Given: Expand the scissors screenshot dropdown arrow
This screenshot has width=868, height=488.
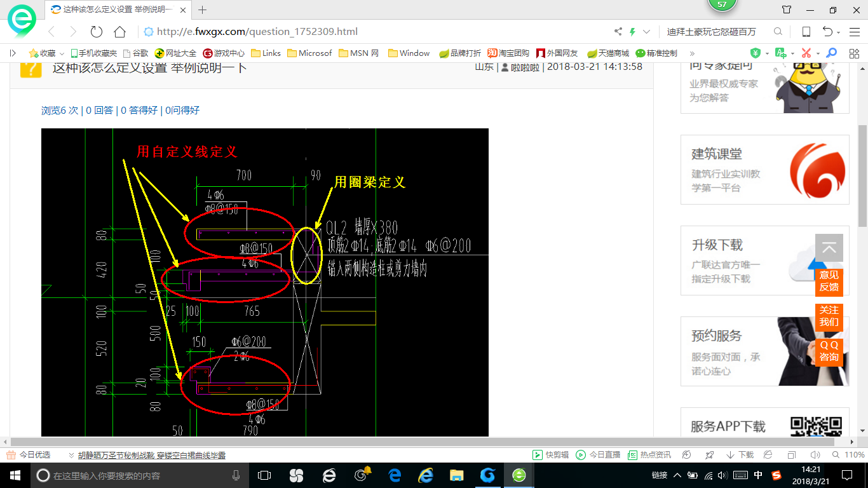Looking at the screenshot, I should [x=818, y=54].
